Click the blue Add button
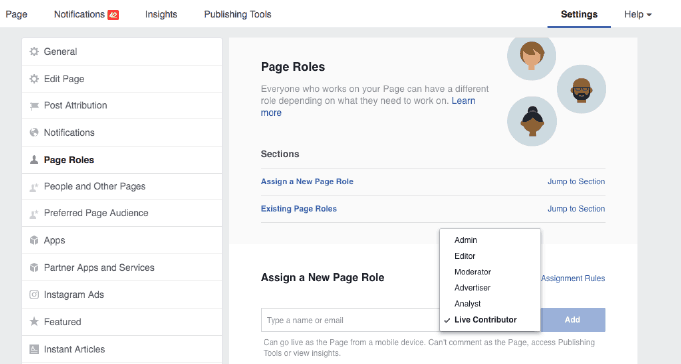 pos(572,320)
